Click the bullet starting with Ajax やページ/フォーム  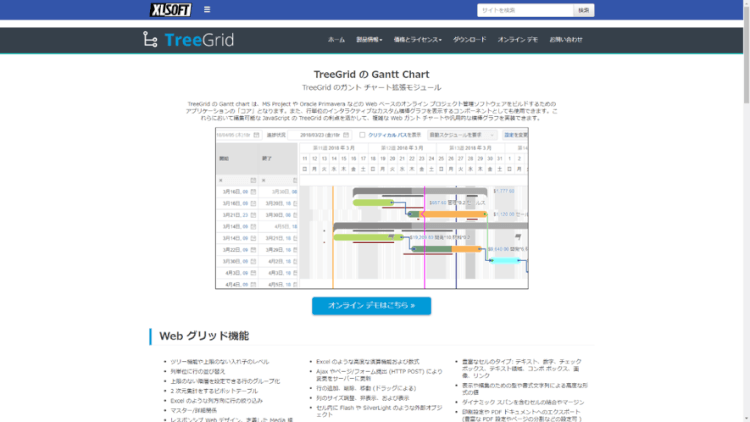coord(379,375)
